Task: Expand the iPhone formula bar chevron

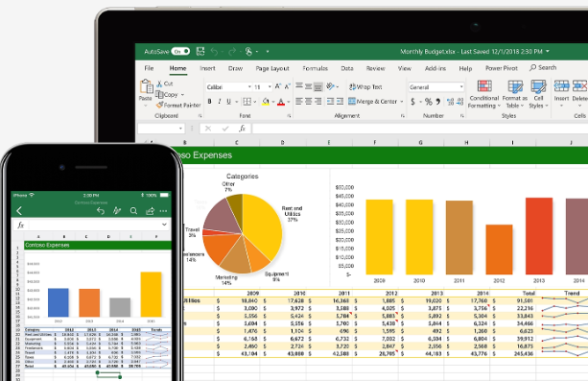Action: coord(164,225)
